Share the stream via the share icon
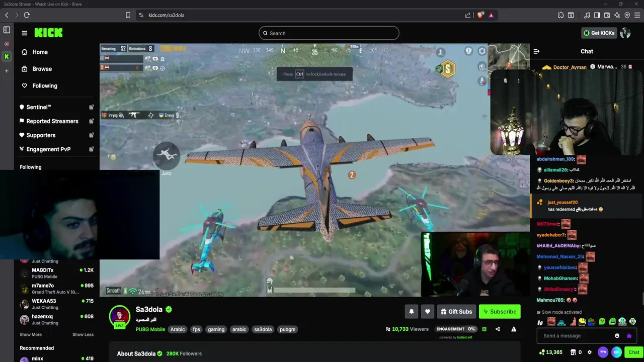This screenshot has height=362, width=644. 498,329
